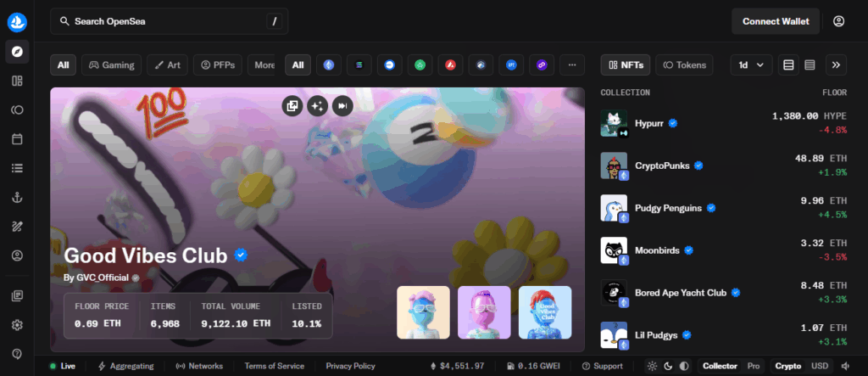Click the anchor icon in left sidebar

(x=17, y=197)
